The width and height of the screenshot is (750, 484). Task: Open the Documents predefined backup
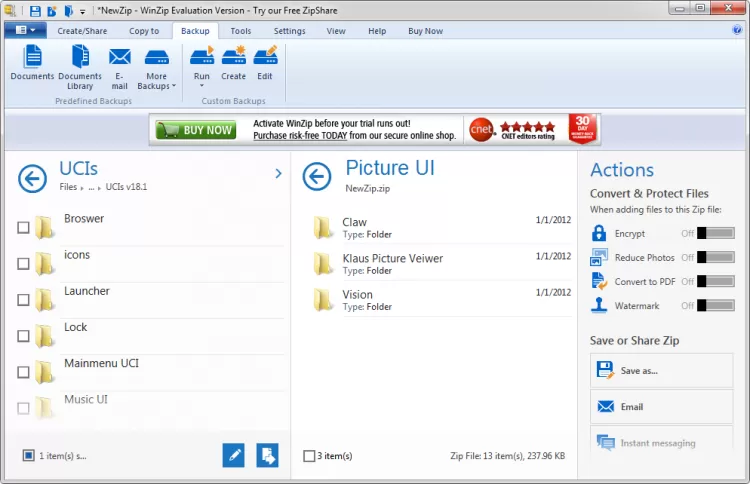point(32,63)
